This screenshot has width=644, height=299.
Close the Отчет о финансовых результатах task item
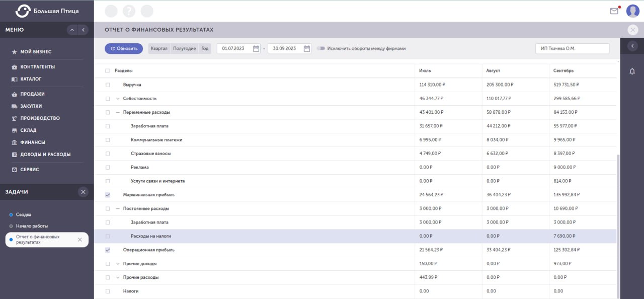point(79,240)
